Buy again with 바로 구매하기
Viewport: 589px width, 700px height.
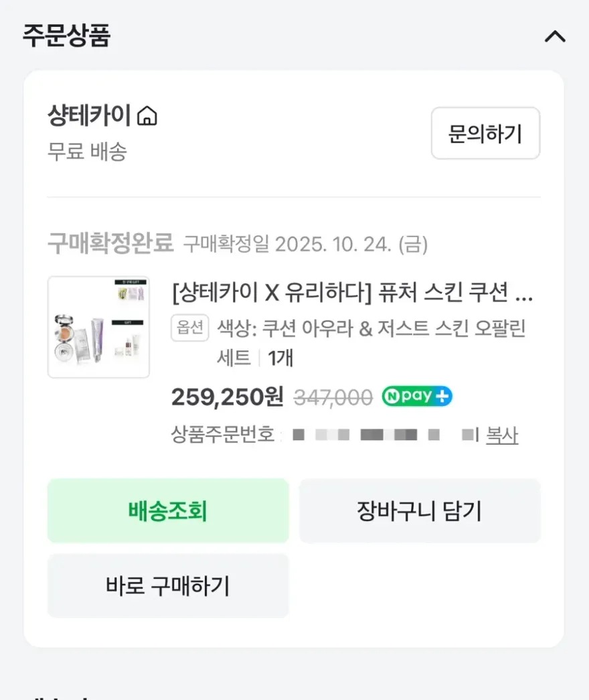tap(168, 585)
